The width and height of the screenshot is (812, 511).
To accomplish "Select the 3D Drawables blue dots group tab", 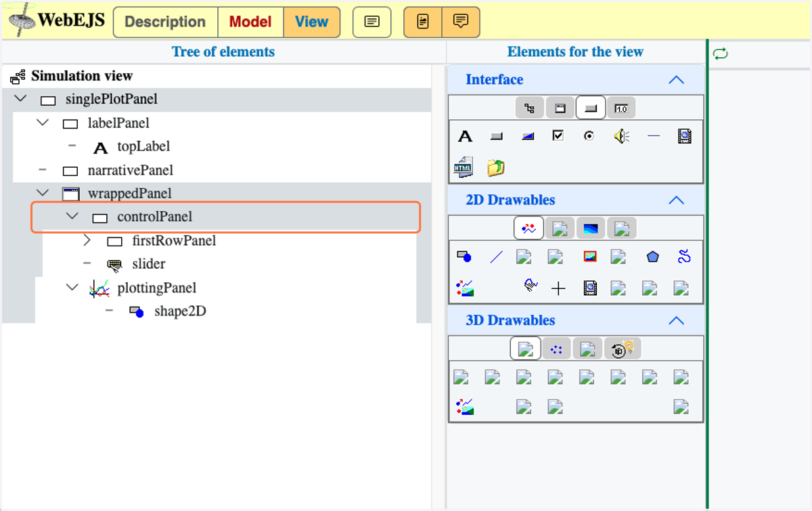I will coord(557,349).
